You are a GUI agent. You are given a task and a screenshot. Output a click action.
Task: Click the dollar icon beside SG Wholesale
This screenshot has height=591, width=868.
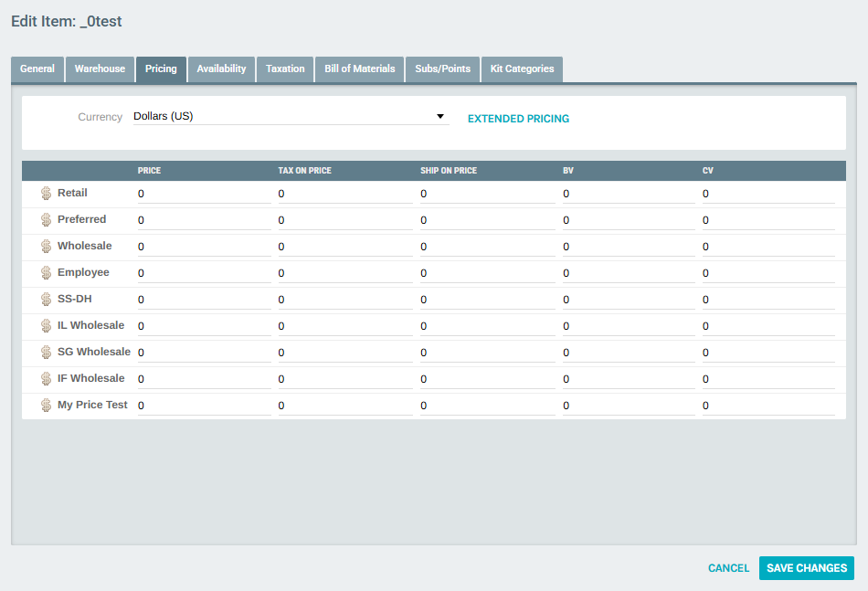pyautogui.click(x=46, y=353)
